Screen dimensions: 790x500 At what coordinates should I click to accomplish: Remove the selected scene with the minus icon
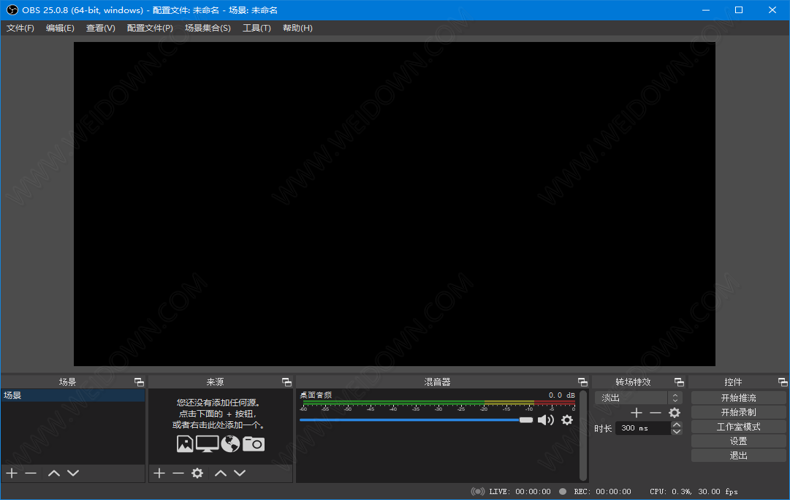pos(31,473)
